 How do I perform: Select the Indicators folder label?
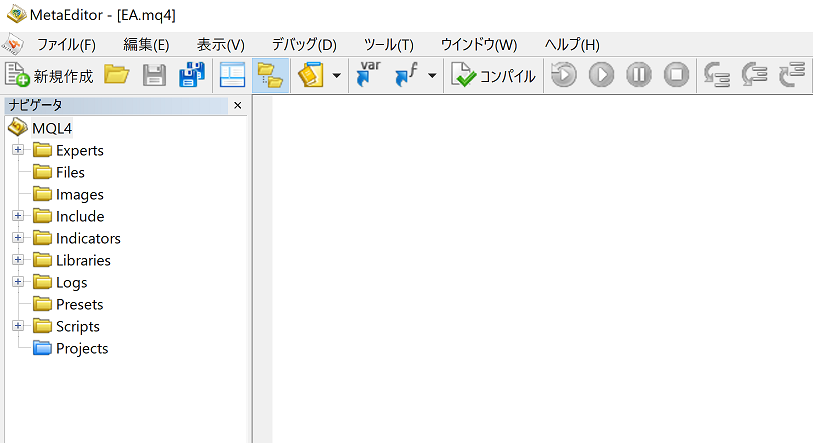tap(88, 239)
